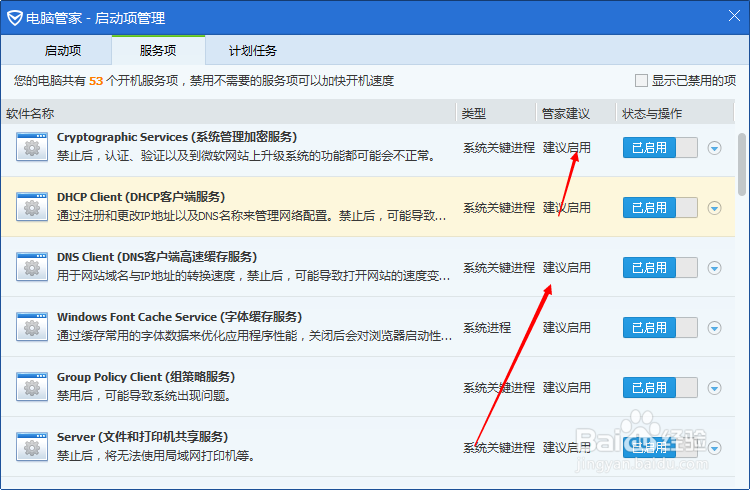The height and width of the screenshot is (490, 750).
Task: Expand the Windows Font Cache Service dropdown
Action: click(715, 328)
